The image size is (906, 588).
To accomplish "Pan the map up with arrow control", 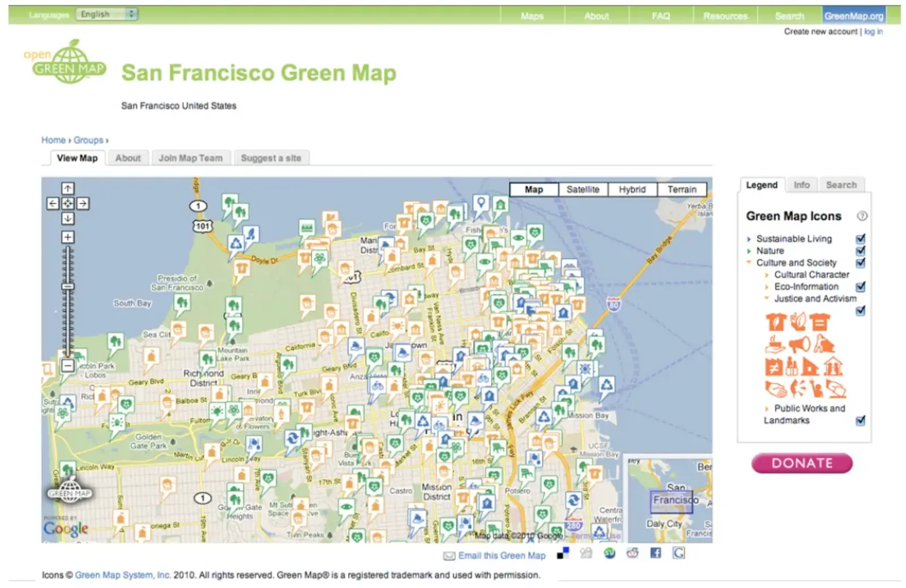I will click(67, 188).
